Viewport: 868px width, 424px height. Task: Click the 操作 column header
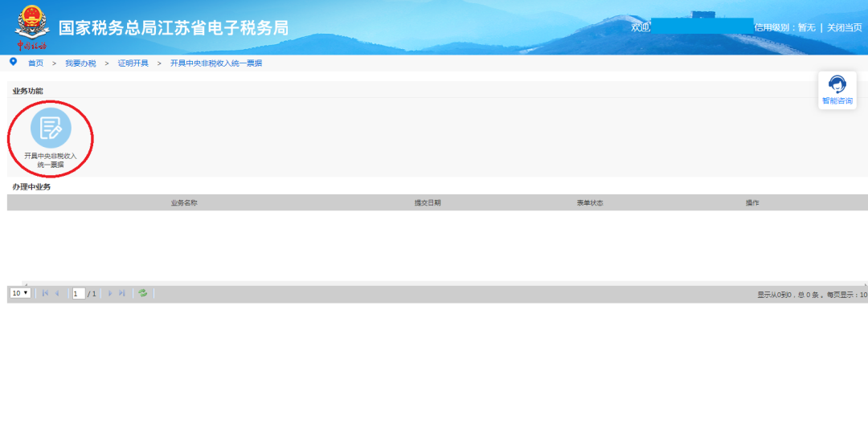click(x=752, y=203)
